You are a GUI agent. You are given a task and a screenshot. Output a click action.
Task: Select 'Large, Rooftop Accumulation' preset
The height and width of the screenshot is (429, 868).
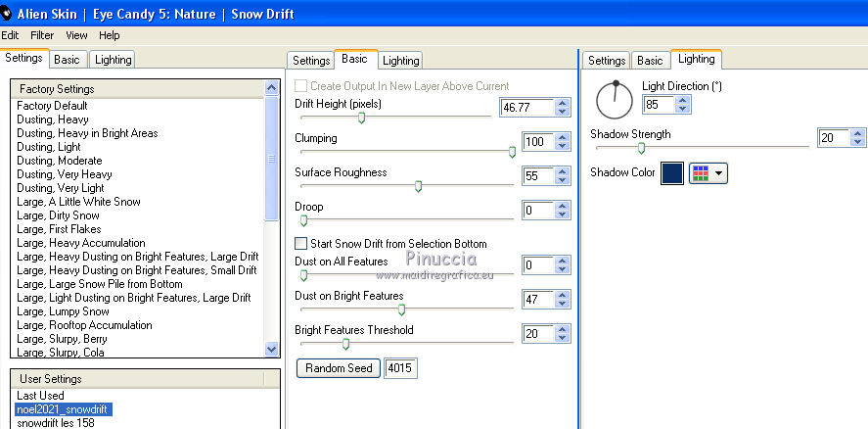84,325
